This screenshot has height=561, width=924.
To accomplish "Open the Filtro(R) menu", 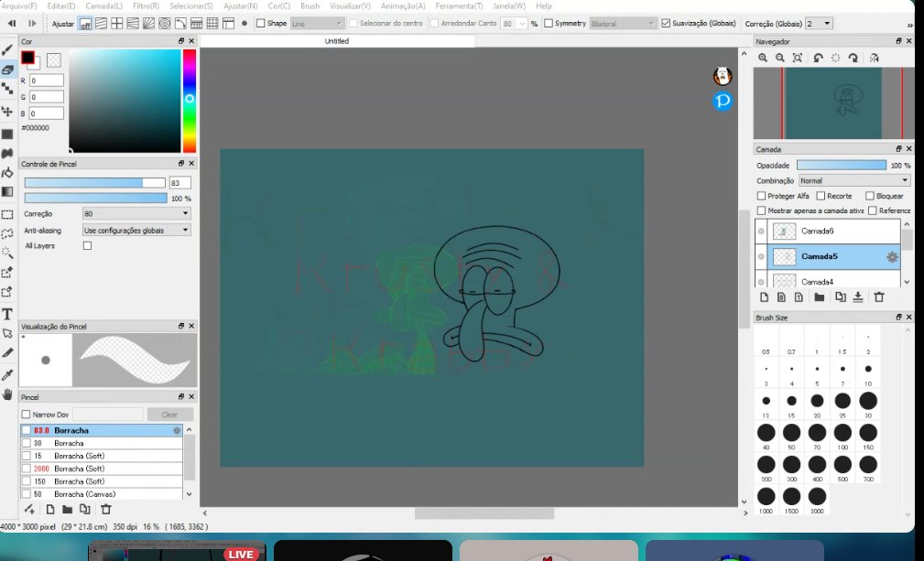I will coord(147,5).
